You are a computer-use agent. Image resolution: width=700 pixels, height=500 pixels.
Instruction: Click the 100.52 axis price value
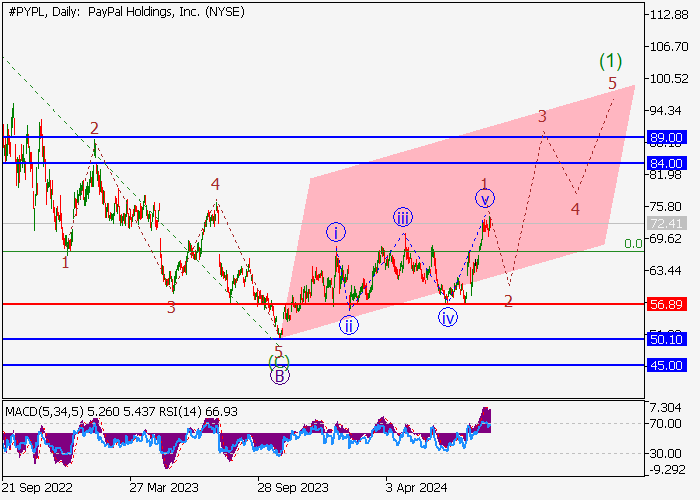click(x=669, y=79)
